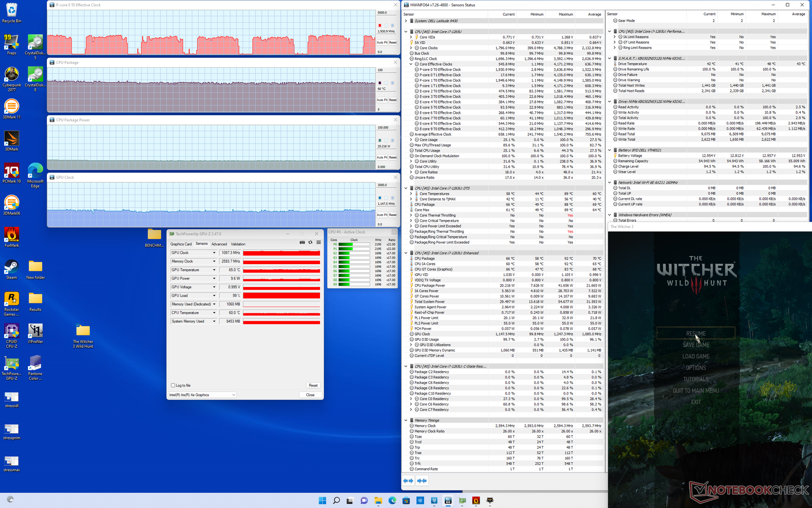The image size is (812, 508).
Task: Open GPU Load sensor dropdown in GPU-Z
Action: [x=214, y=295]
